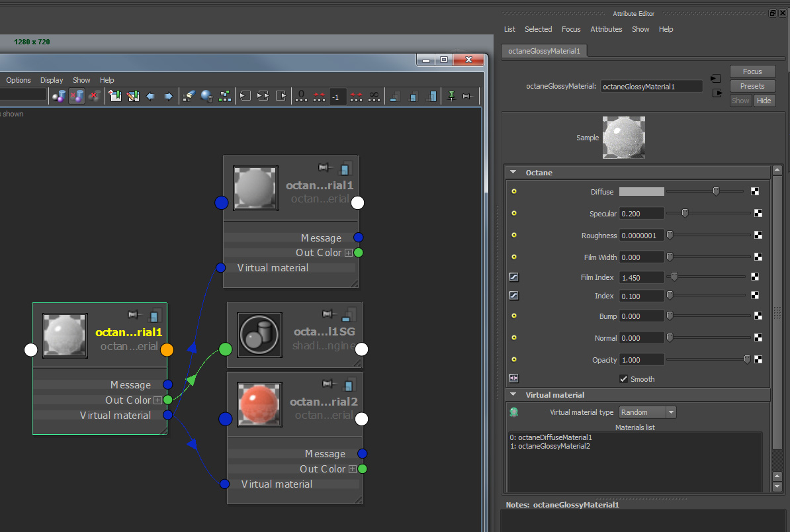The height and width of the screenshot is (532, 790).
Task: Expand Out Color on gray octan...rial1 node
Action: [349, 253]
